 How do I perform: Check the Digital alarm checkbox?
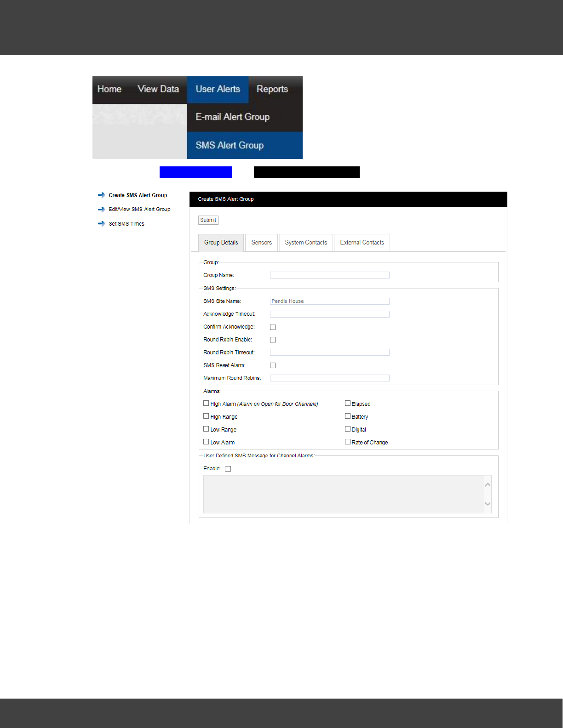click(x=348, y=429)
